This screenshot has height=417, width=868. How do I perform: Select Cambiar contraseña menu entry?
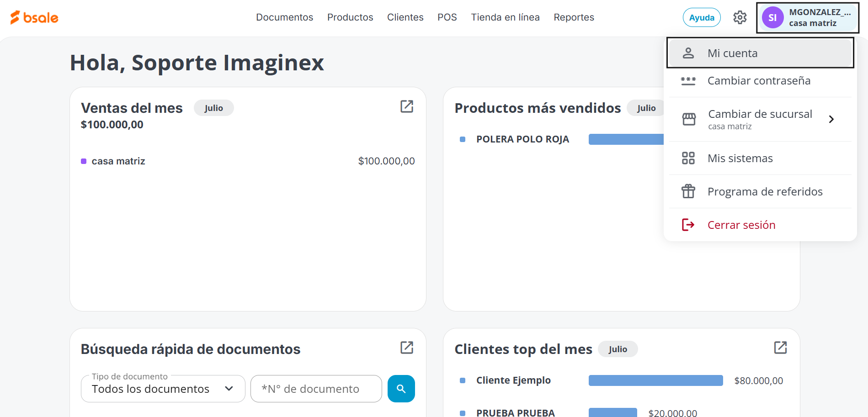(760, 81)
